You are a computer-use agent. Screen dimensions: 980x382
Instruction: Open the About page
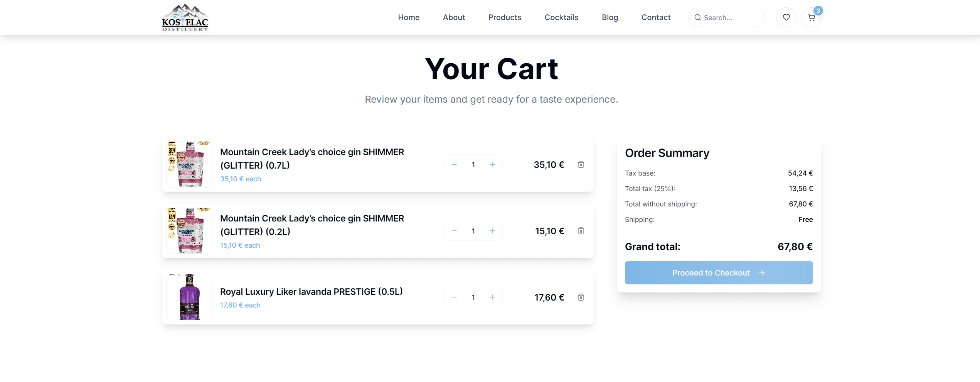(x=454, y=17)
